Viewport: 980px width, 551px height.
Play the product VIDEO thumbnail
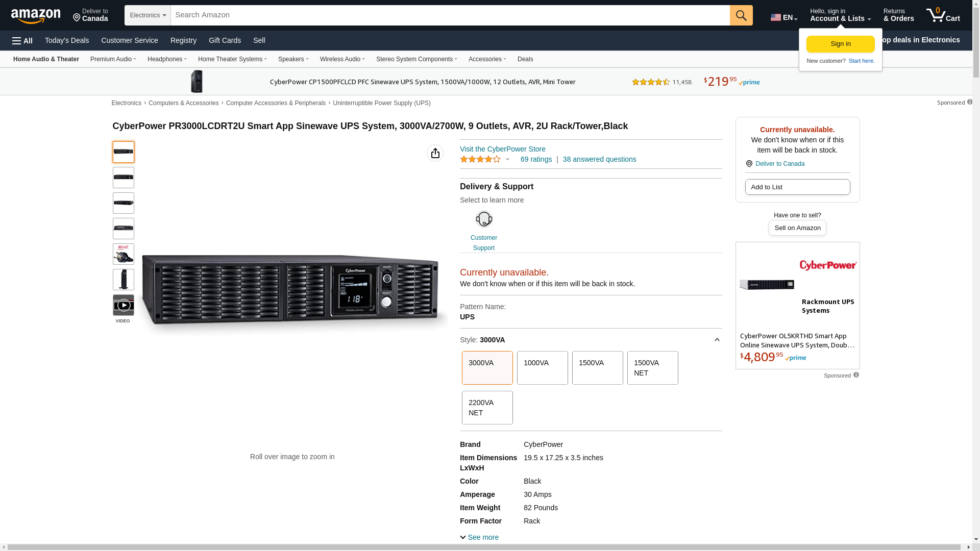tap(124, 305)
